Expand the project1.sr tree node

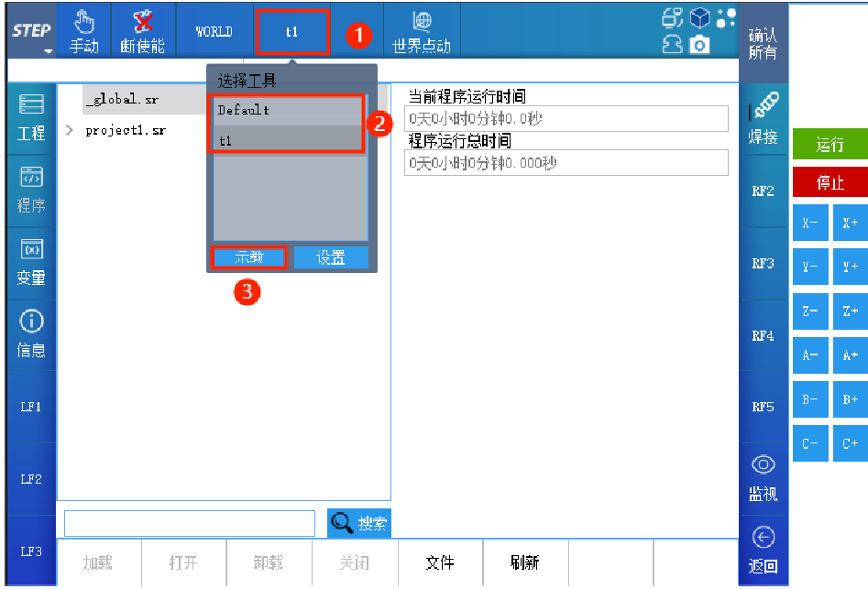tap(70, 130)
